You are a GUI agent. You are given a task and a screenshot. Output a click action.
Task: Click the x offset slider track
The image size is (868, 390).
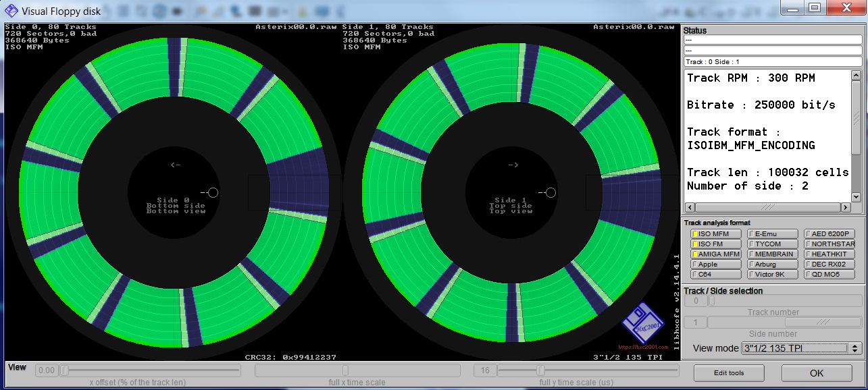tap(149, 370)
